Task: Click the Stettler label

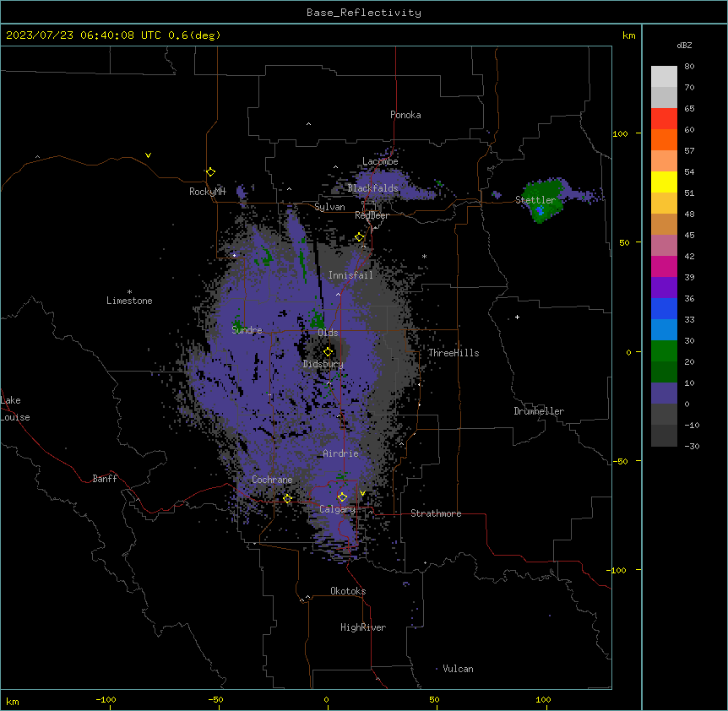Action: pos(535,200)
